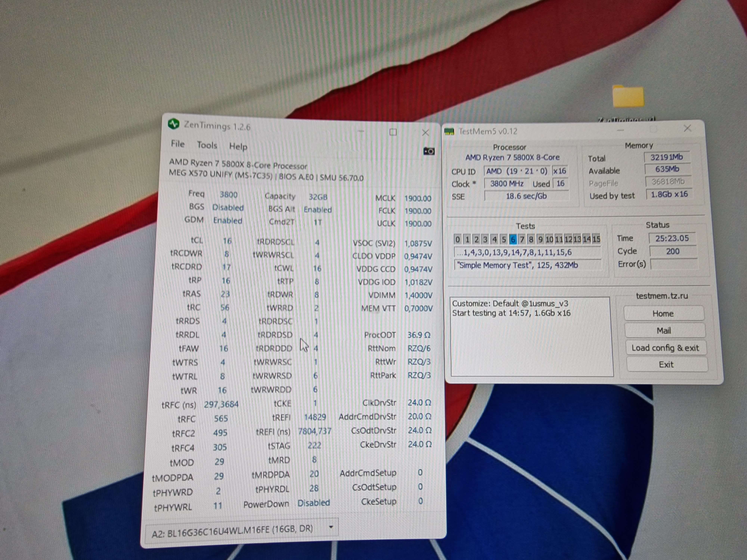Click the tPHYRDL 28 value

click(x=314, y=488)
